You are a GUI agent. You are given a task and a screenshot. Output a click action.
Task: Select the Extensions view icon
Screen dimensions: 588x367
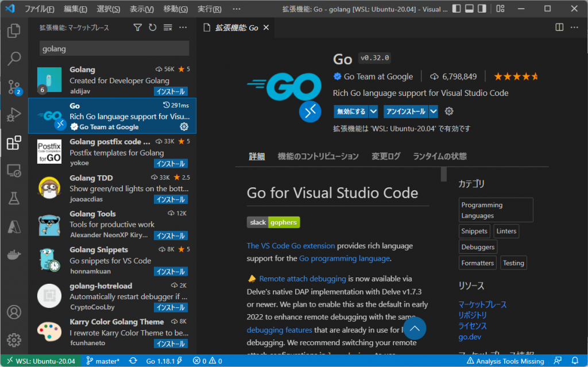point(14,142)
